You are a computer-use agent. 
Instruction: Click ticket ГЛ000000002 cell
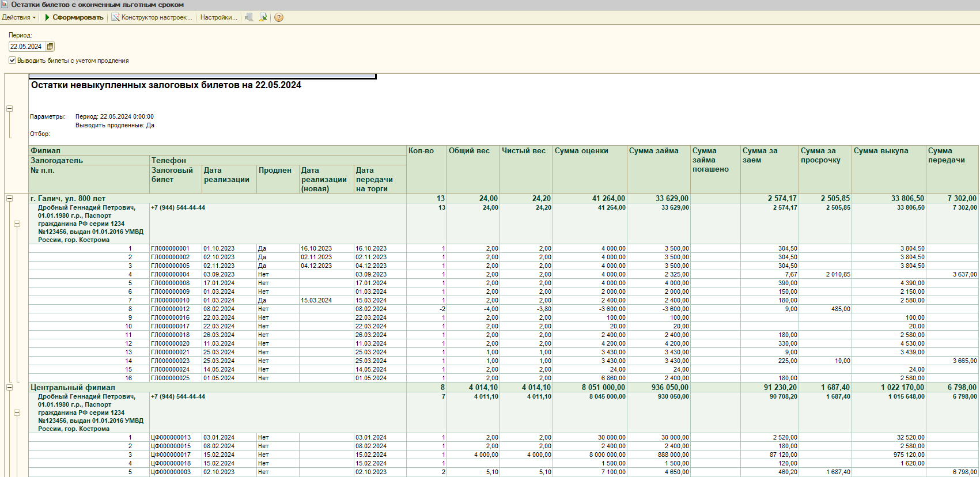click(x=176, y=257)
